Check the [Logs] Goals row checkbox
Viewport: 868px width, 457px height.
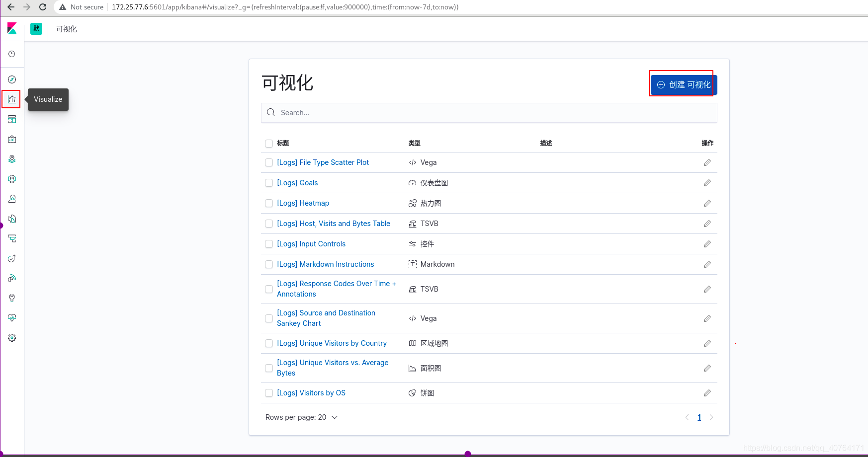pyautogui.click(x=269, y=183)
